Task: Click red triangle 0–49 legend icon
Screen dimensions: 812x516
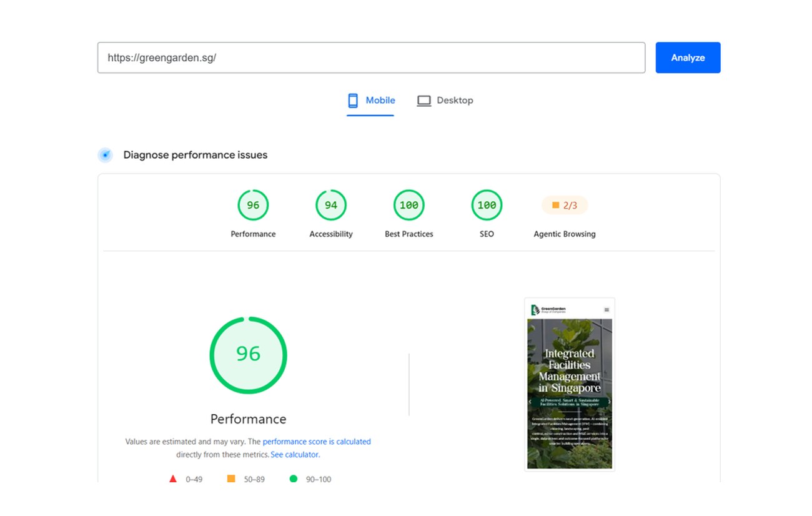Action: (x=173, y=479)
